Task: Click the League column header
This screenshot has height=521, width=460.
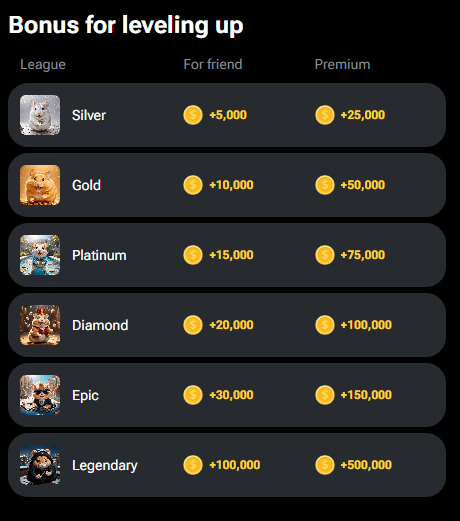Action: pos(43,65)
